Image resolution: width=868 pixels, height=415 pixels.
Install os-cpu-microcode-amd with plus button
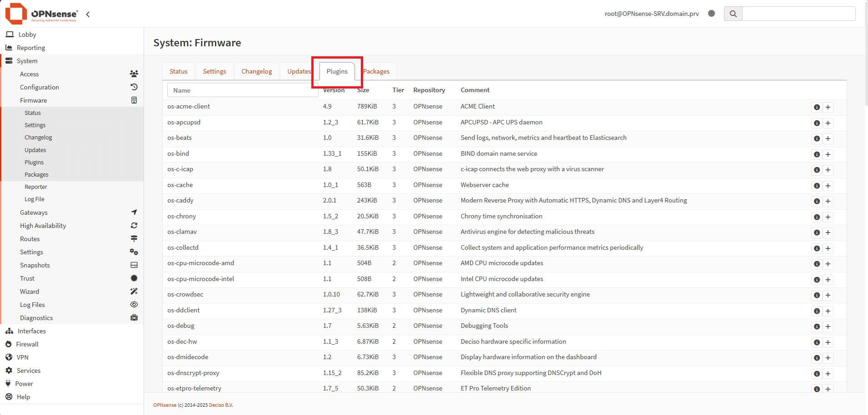pos(828,264)
